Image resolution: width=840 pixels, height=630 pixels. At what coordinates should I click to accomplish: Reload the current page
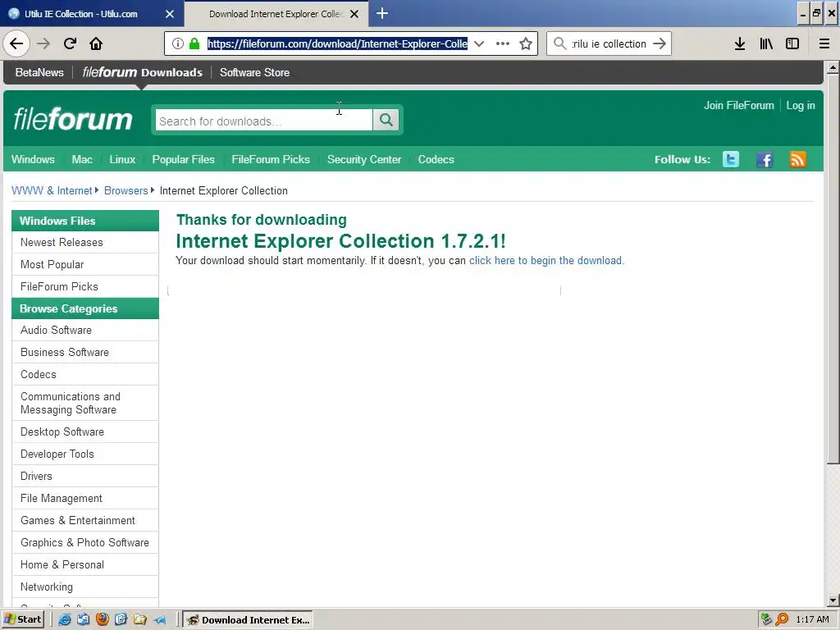(70, 43)
